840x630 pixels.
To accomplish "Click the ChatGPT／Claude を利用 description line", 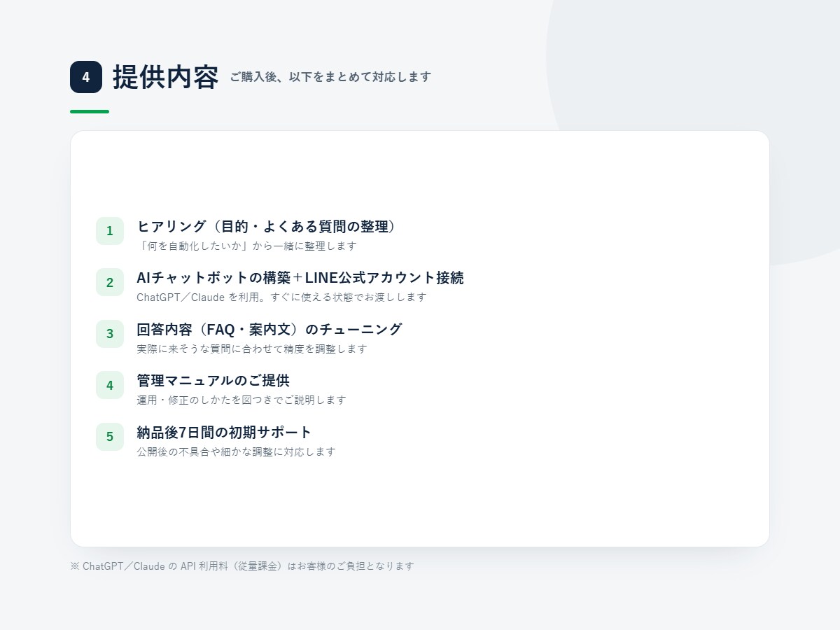I will (281, 297).
